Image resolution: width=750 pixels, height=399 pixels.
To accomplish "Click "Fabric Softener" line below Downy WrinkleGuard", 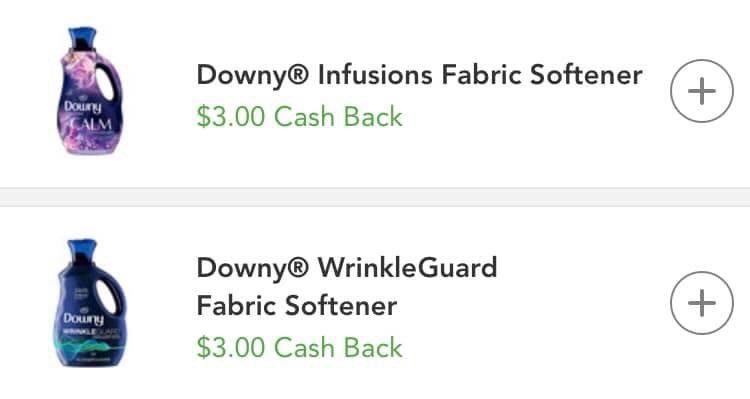I will point(297,306).
